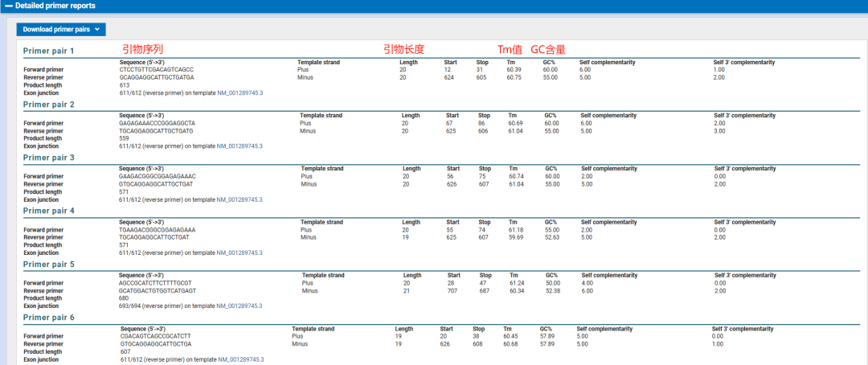This screenshot has width=868, height=365.
Task: Click forward sequence GAGAGAAACCCGGGAGGCTA
Action: coord(158,123)
